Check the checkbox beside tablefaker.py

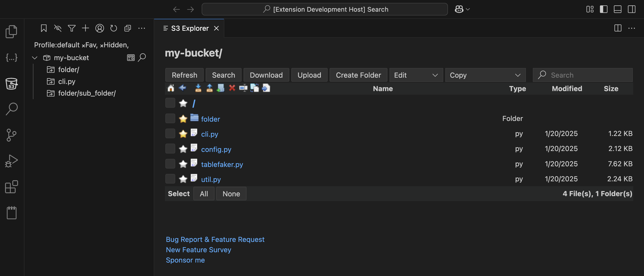170,164
